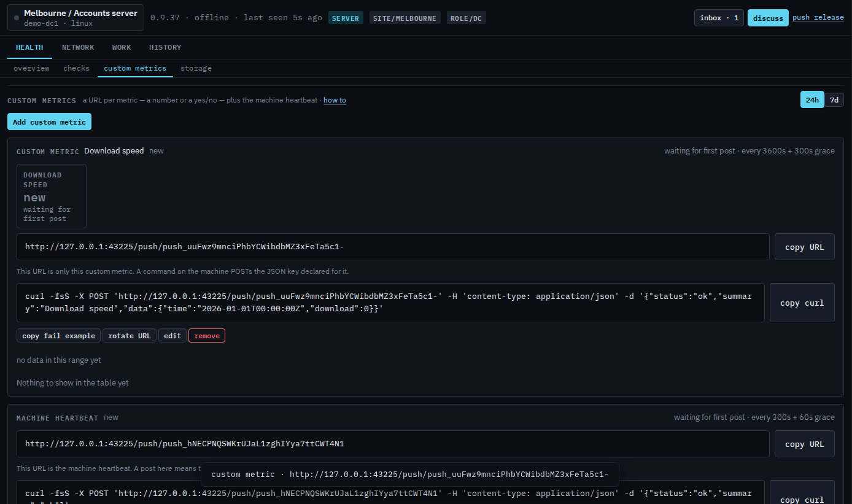Screen dimensions: 852x504
Task: Click rotate URL
Action: pos(130,336)
